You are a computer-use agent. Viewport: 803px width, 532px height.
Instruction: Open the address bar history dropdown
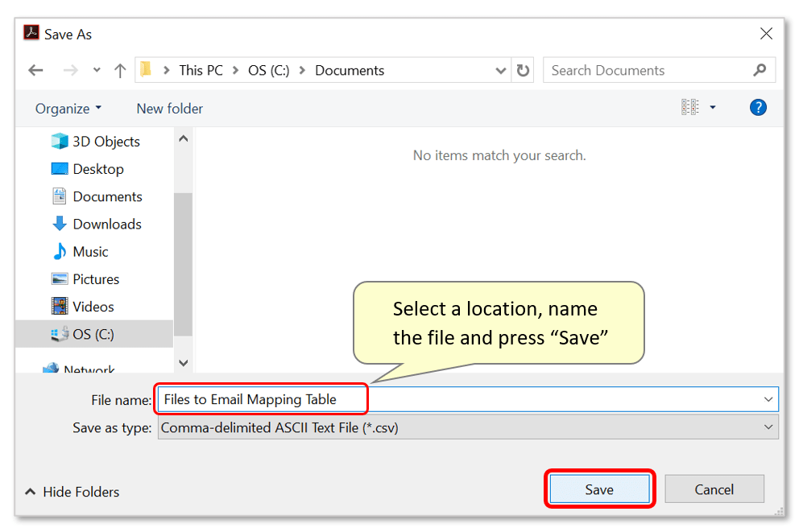coord(501,71)
